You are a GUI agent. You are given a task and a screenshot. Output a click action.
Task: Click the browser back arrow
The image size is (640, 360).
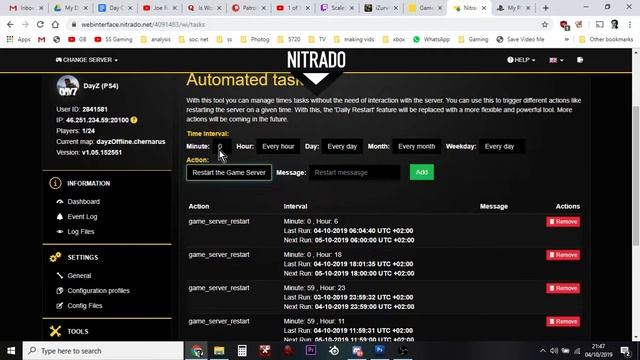(10, 24)
